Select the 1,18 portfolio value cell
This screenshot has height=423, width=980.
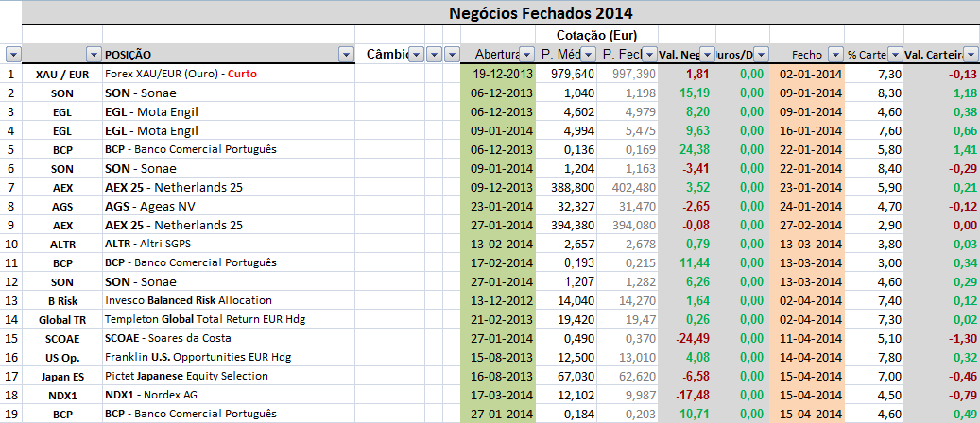[941, 93]
